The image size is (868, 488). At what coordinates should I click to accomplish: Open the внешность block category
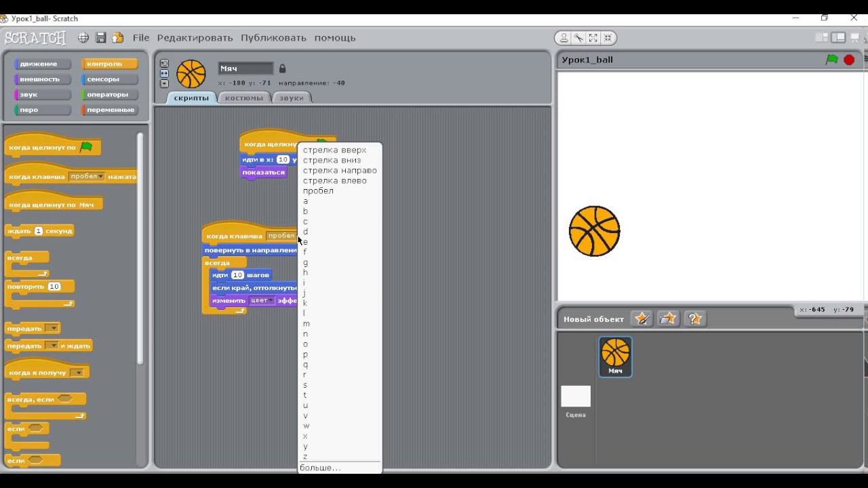click(42, 79)
